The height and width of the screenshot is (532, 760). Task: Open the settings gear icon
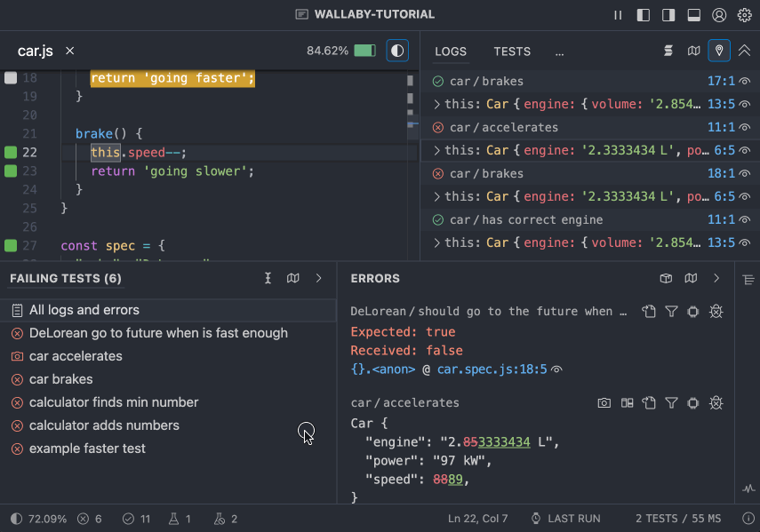pos(745,15)
